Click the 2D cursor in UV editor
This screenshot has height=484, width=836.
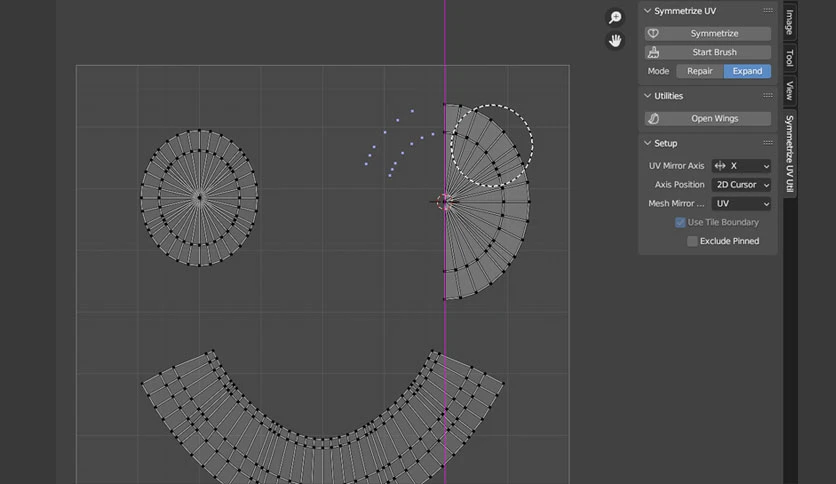(x=445, y=201)
